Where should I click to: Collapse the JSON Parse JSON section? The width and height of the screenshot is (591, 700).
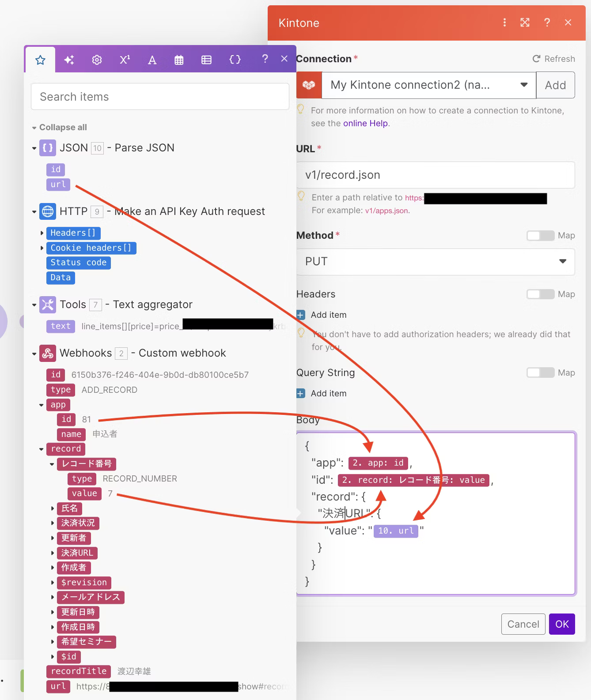click(x=34, y=148)
